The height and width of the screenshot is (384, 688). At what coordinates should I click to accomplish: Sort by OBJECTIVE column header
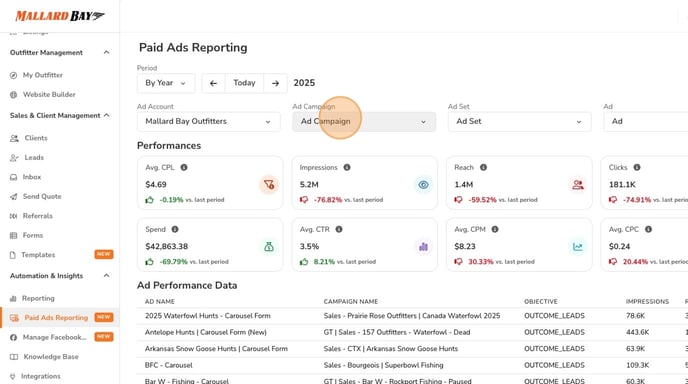pos(541,302)
